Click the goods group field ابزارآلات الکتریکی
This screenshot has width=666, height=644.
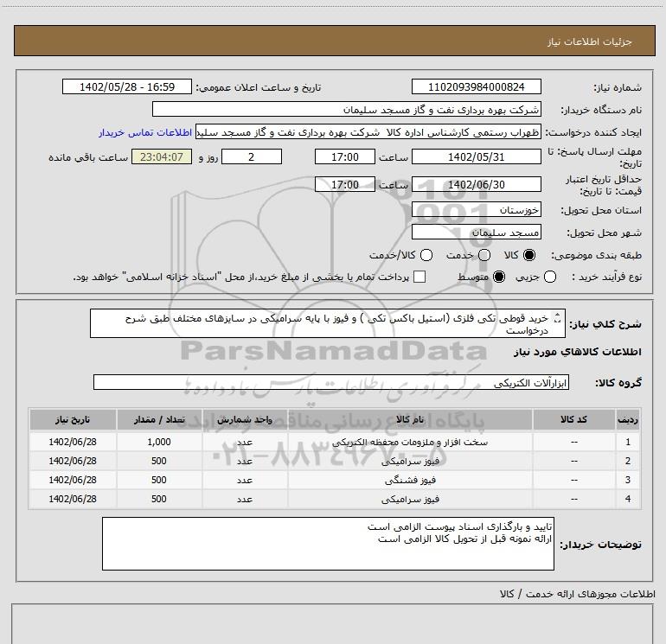(331, 382)
